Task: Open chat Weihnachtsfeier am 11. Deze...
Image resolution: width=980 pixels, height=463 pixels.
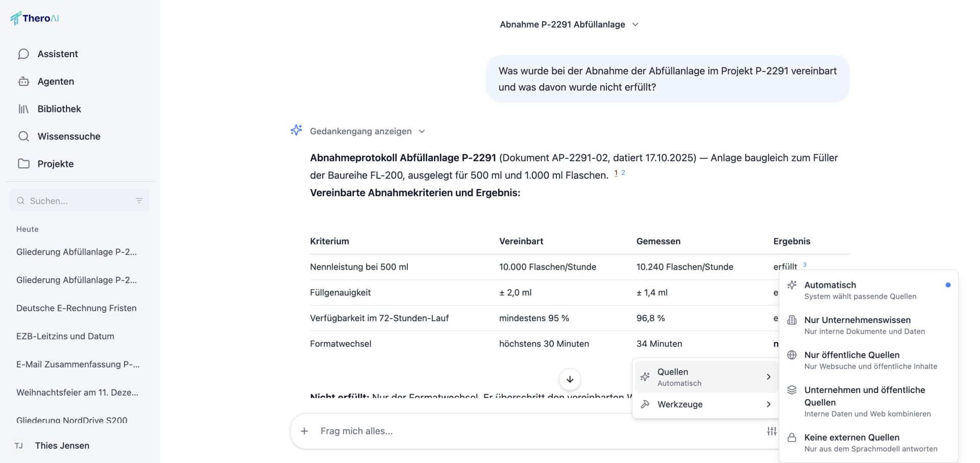Action: point(77,393)
